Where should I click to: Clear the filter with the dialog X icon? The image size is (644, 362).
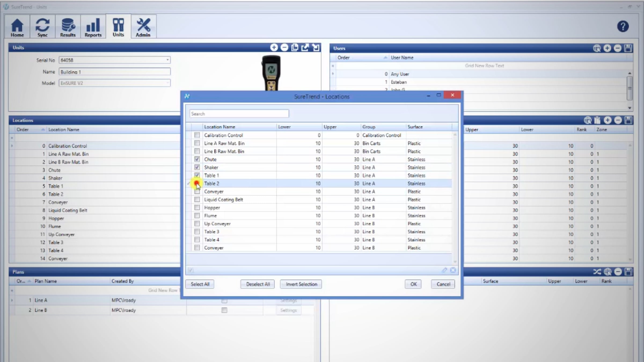click(x=453, y=270)
